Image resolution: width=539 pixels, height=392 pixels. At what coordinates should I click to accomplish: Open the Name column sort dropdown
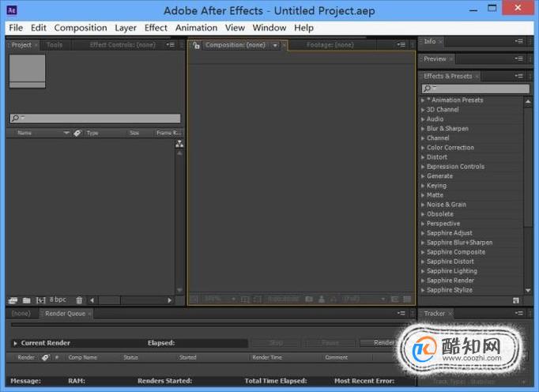66,133
